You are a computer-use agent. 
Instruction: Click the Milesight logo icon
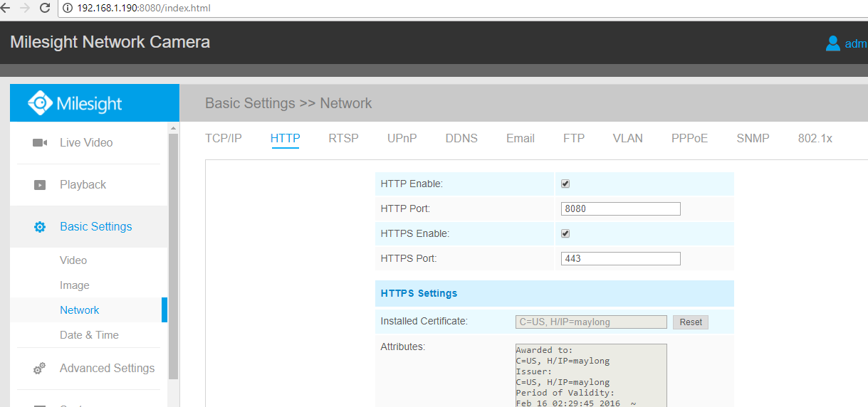(40, 103)
